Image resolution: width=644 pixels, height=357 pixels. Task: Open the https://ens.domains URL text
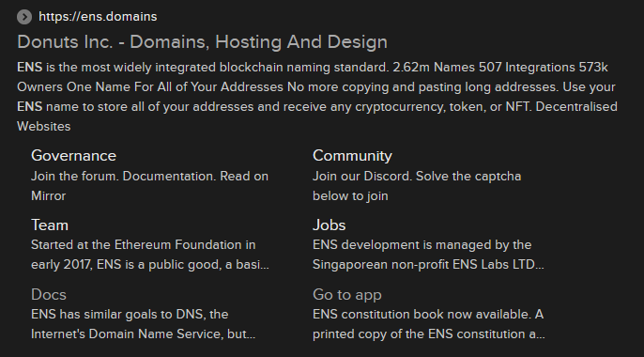[98, 16]
